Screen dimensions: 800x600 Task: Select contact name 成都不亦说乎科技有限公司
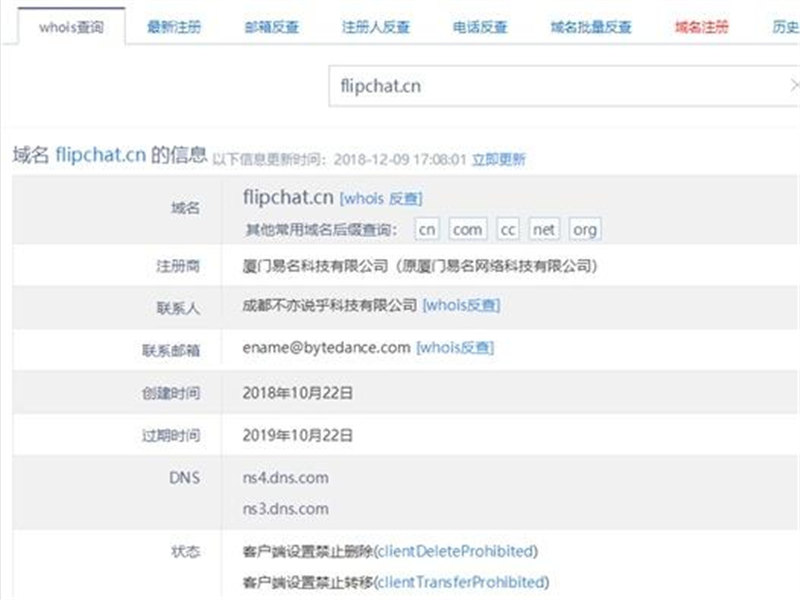330,305
